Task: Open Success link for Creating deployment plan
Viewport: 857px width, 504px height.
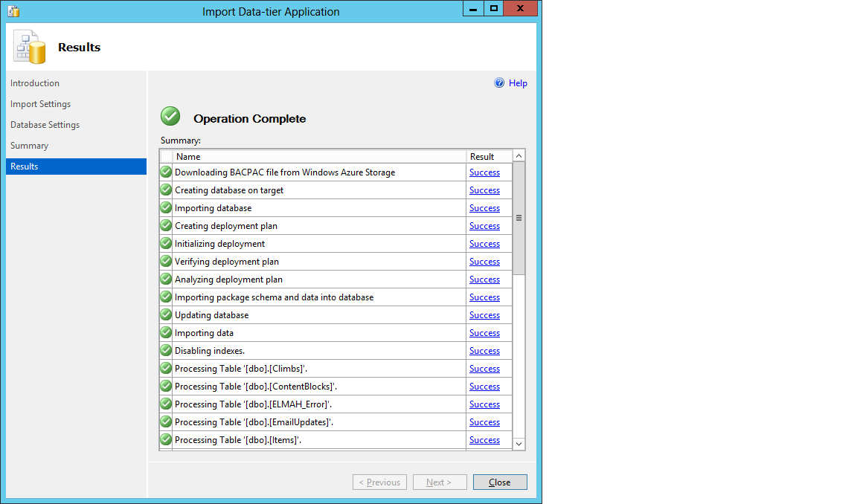Action: click(x=484, y=226)
